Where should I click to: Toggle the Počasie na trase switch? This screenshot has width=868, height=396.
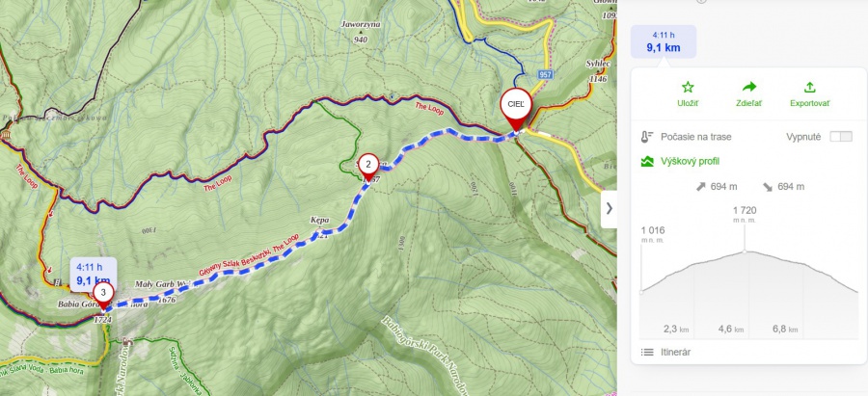840,136
